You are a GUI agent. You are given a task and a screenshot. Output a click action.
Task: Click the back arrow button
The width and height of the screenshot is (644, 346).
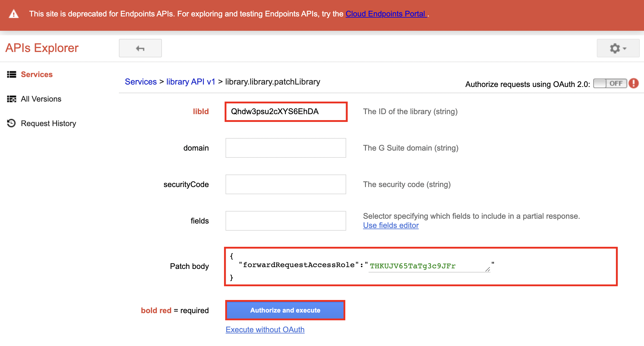click(x=140, y=48)
